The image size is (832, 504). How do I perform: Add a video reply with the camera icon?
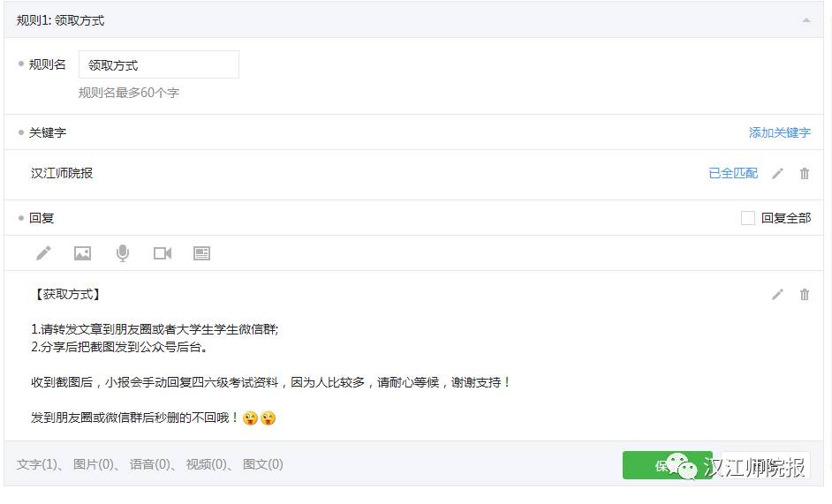coord(163,253)
